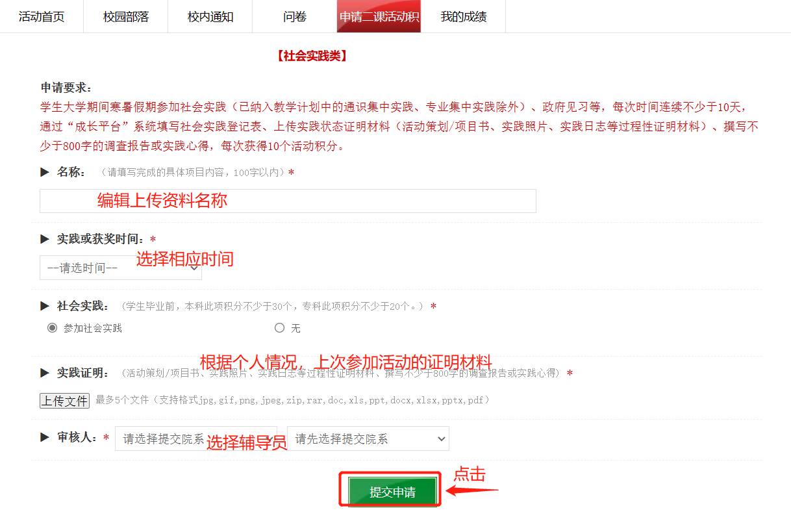Click triangle marker beside 实践或获奖时间

45,239
